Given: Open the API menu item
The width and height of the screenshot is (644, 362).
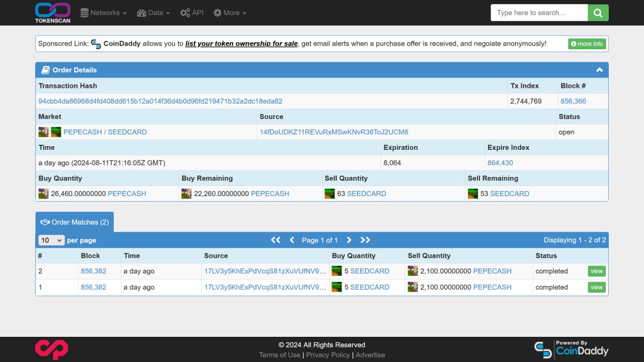Looking at the screenshot, I should pyautogui.click(x=192, y=13).
